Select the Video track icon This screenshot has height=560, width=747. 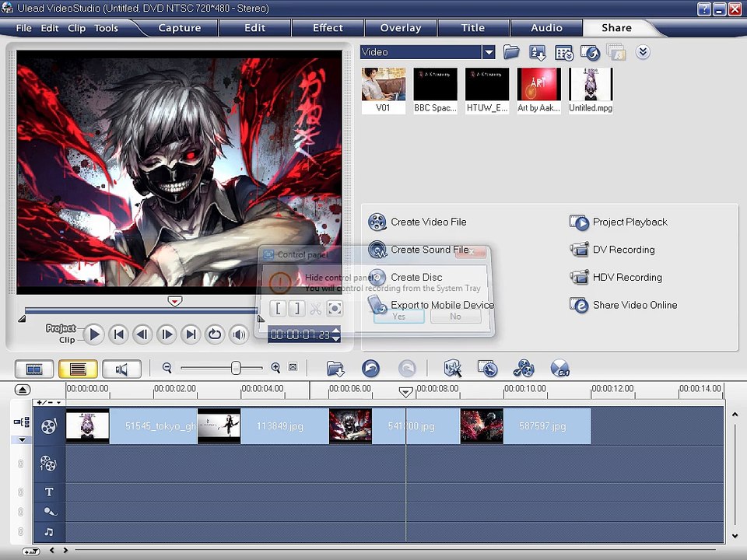[48, 425]
